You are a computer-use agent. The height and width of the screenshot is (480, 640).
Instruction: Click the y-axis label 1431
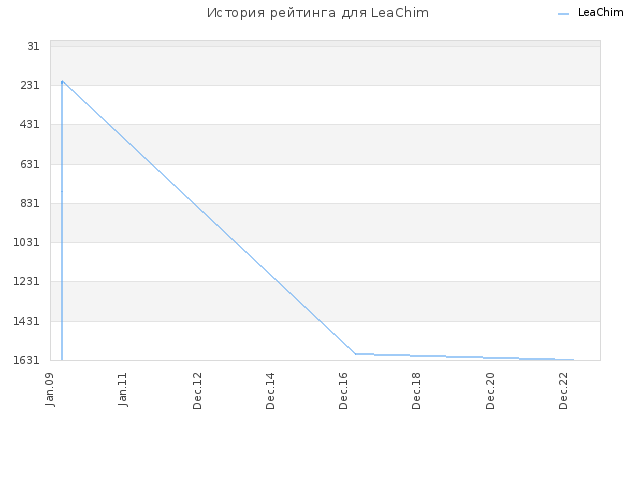(x=27, y=321)
